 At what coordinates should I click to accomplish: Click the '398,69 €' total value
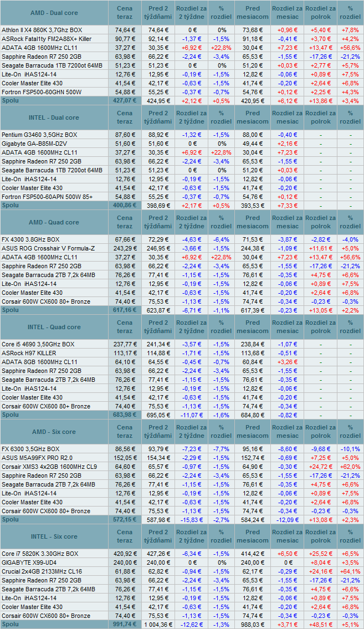(159, 206)
